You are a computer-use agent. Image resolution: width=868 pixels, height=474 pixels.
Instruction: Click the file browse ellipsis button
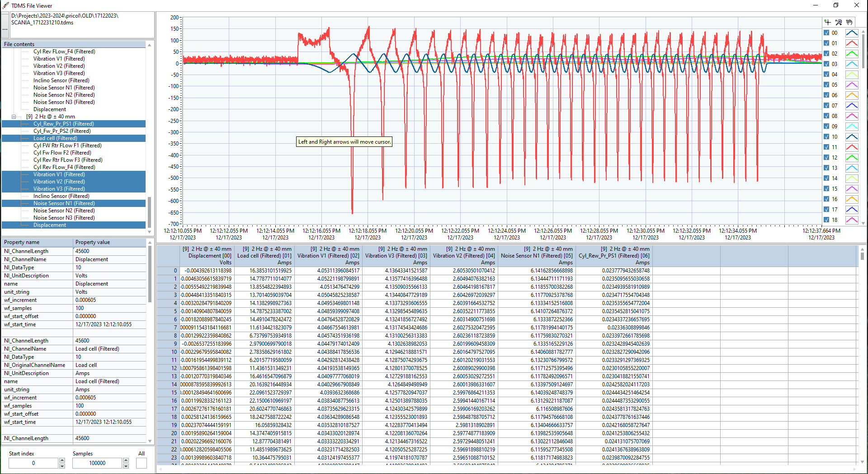click(5, 25)
